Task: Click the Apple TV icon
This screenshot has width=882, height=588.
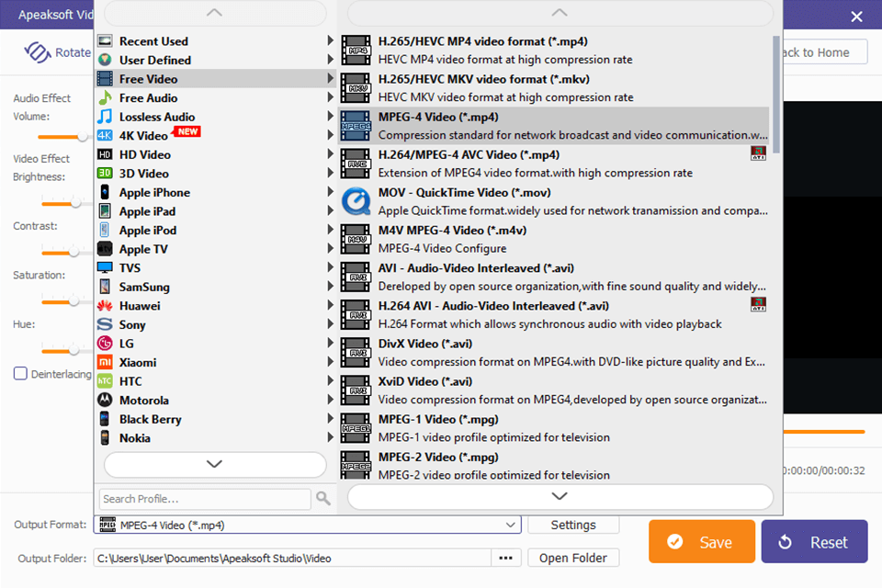Action: [x=105, y=249]
